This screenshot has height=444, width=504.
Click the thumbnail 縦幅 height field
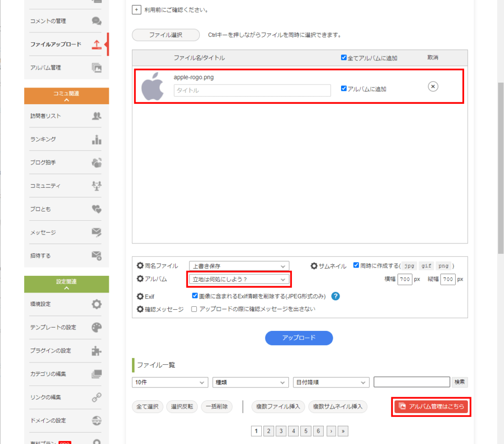click(448, 279)
